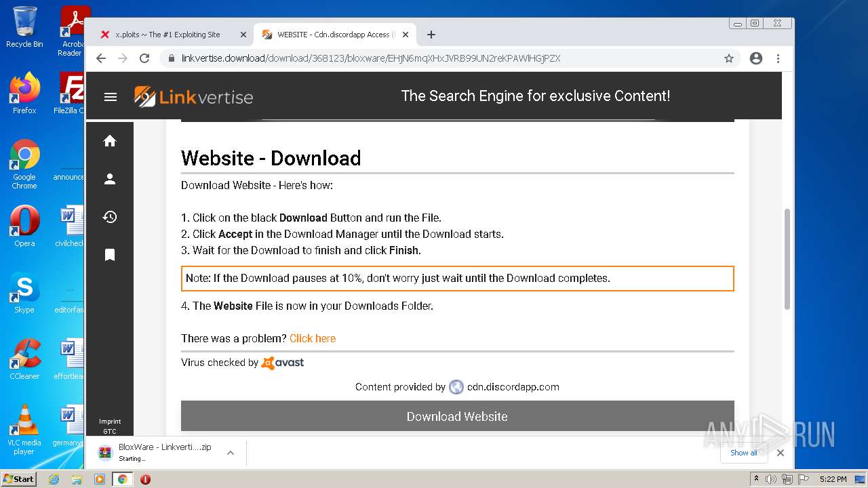Open the Recycle Bin on desktop

click(24, 27)
